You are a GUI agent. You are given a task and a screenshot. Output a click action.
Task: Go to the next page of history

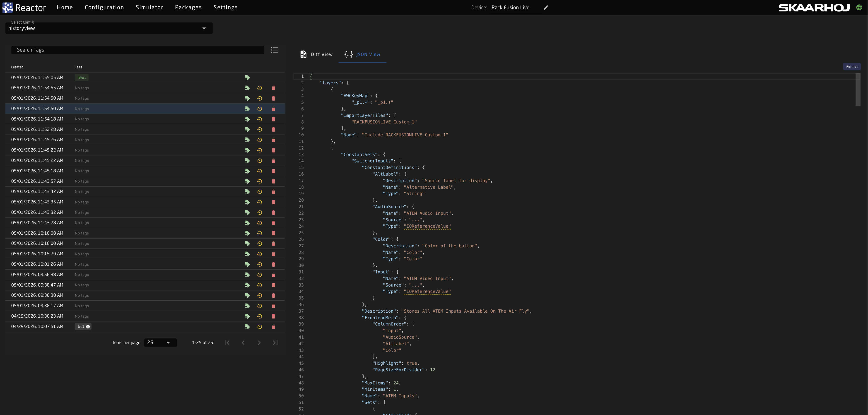click(x=259, y=343)
